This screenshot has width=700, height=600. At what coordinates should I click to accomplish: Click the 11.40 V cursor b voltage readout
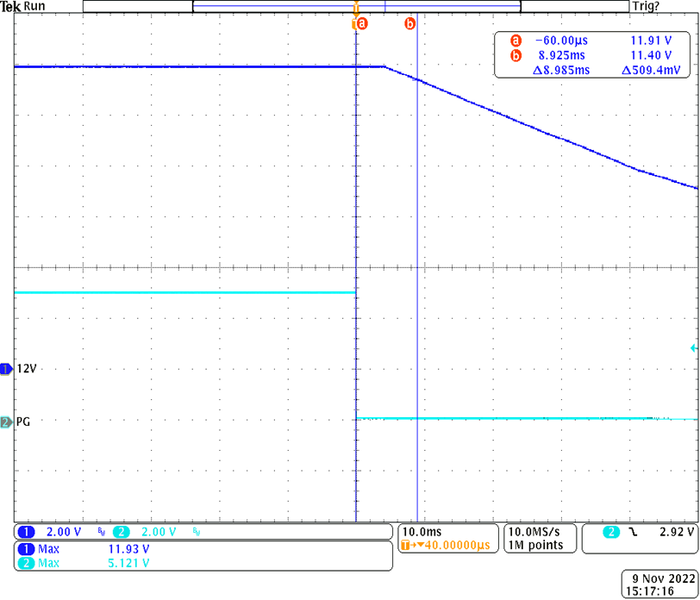[x=651, y=55]
